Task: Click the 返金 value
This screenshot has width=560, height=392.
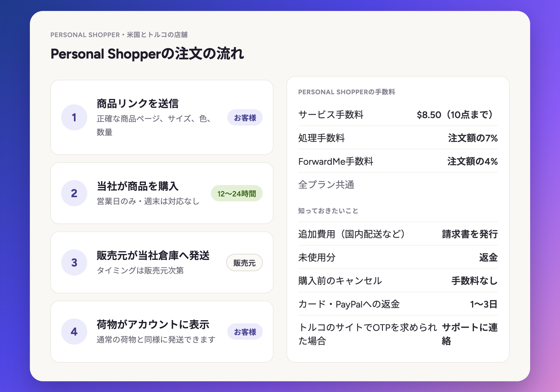Action: point(488,257)
